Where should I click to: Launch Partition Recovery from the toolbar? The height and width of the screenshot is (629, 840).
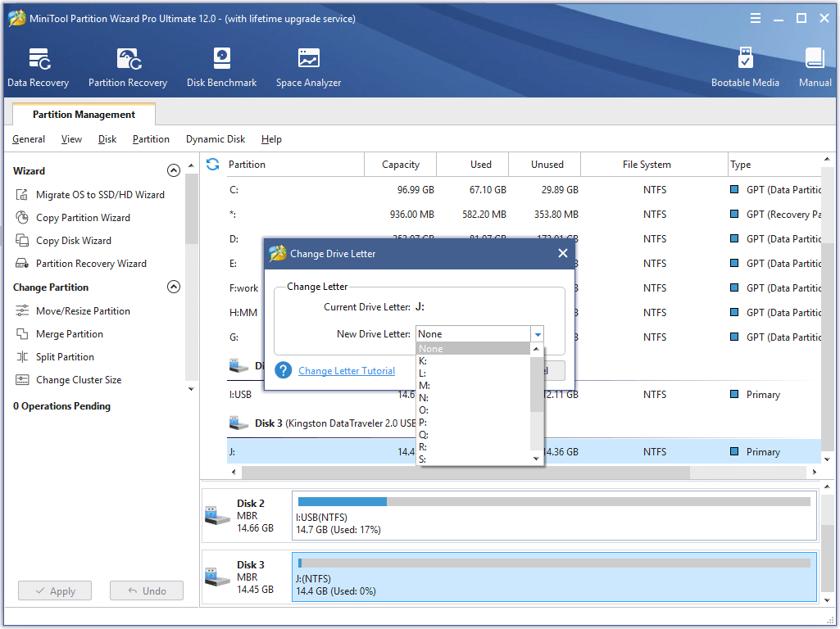pyautogui.click(x=128, y=67)
